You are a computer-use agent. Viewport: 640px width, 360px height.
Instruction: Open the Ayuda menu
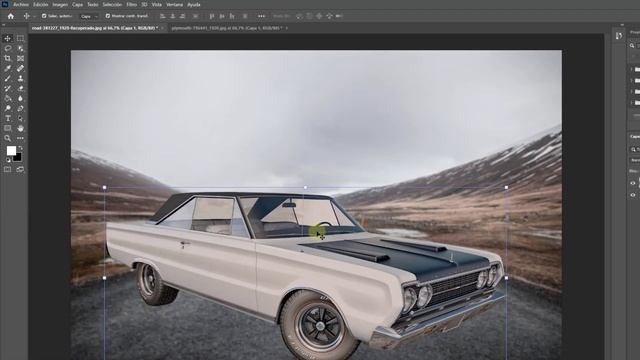193,4
